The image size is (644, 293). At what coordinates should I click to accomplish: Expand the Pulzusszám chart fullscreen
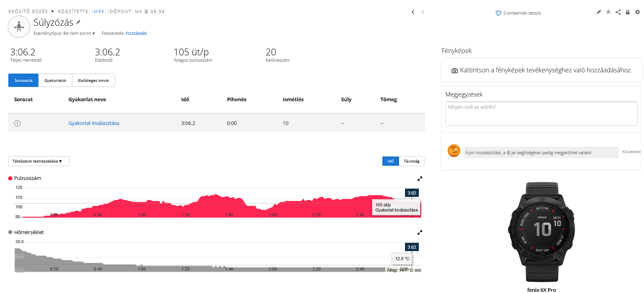[x=420, y=179]
